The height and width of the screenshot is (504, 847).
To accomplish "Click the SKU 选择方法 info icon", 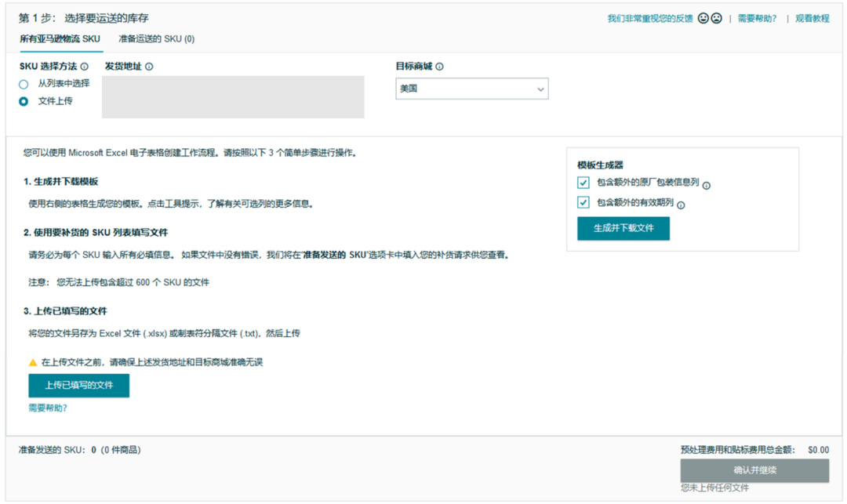I will pos(84,67).
